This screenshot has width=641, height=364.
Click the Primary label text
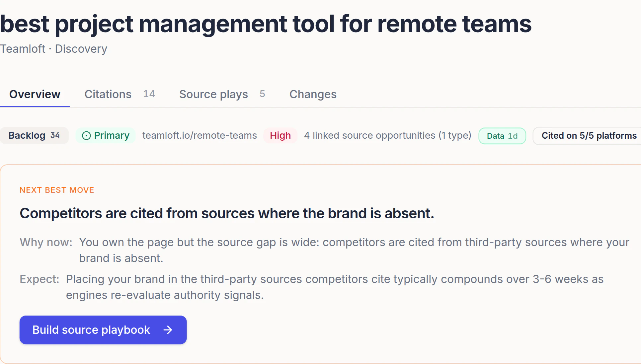tap(112, 135)
